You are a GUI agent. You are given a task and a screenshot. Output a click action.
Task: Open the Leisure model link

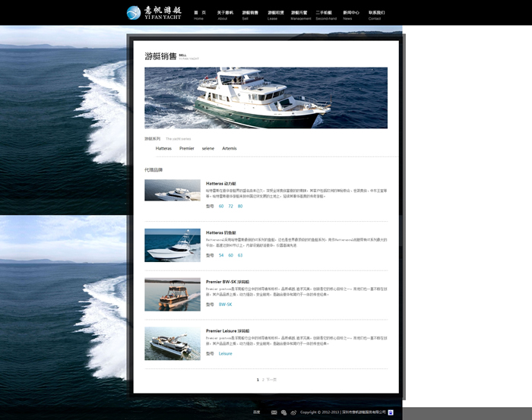225,354
